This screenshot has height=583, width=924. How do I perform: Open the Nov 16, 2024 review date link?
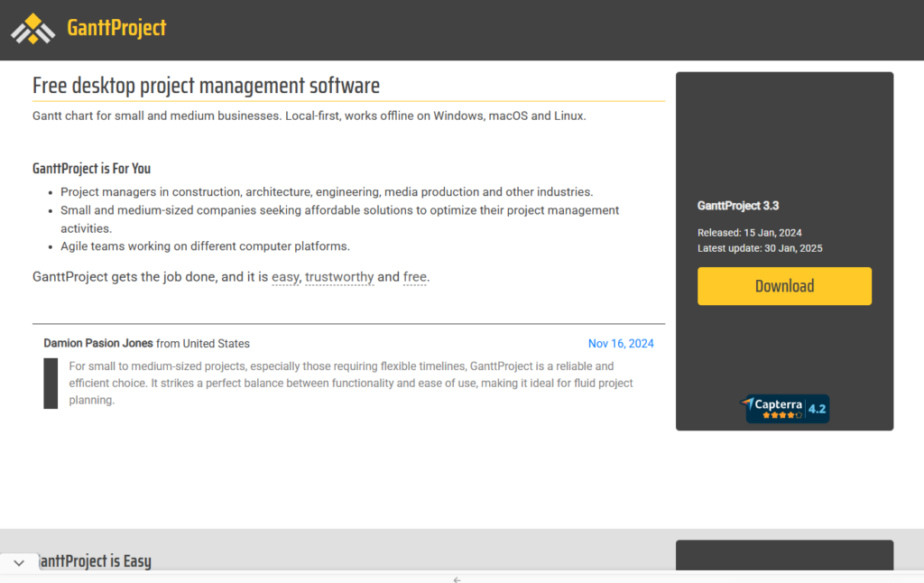[621, 344]
